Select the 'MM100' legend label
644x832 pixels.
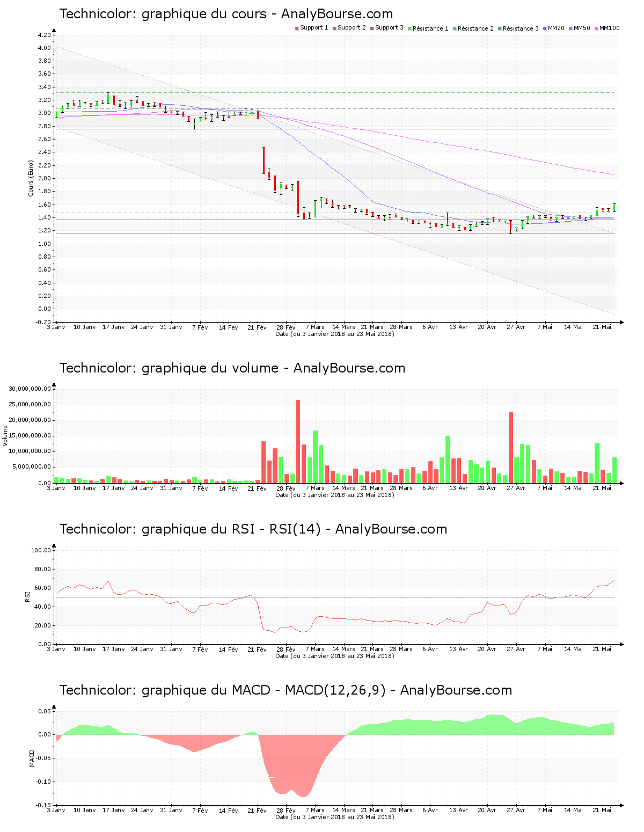point(610,28)
